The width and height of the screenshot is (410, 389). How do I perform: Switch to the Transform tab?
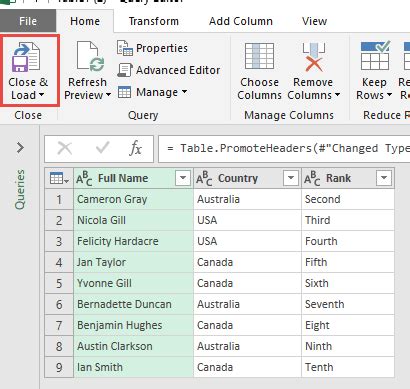(154, 21)
